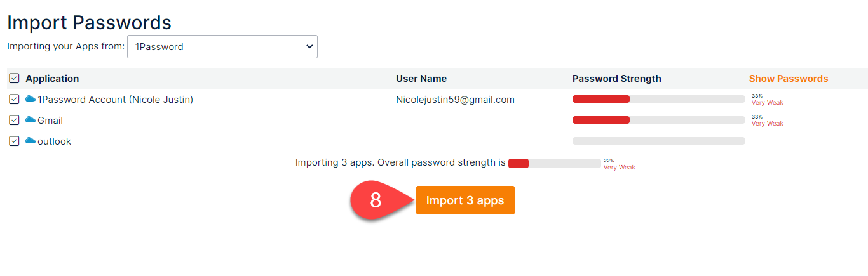
Task: Click the Import 3 apps button
Action: pos(465,200)
